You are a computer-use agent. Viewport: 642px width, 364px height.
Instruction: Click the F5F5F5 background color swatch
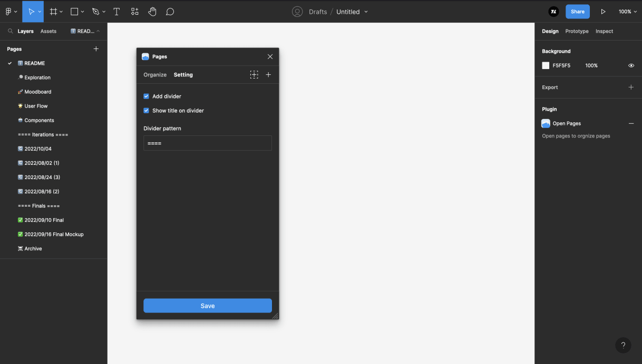[546, 65]
